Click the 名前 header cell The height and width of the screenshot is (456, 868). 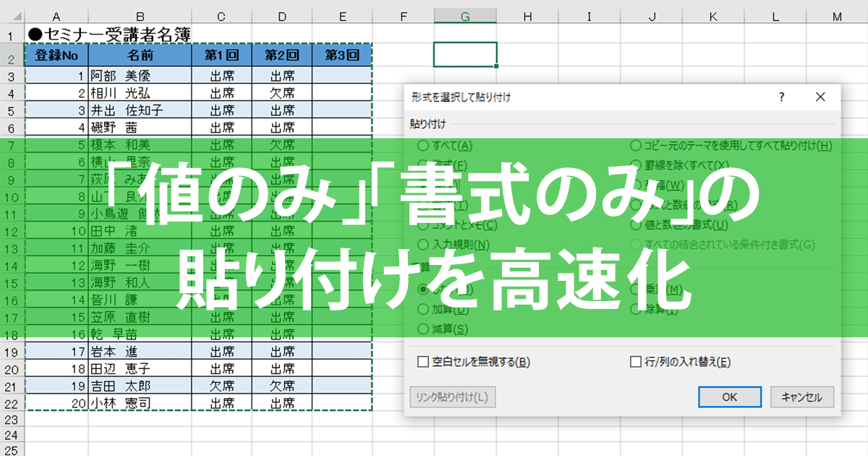[x=140, y=55]
